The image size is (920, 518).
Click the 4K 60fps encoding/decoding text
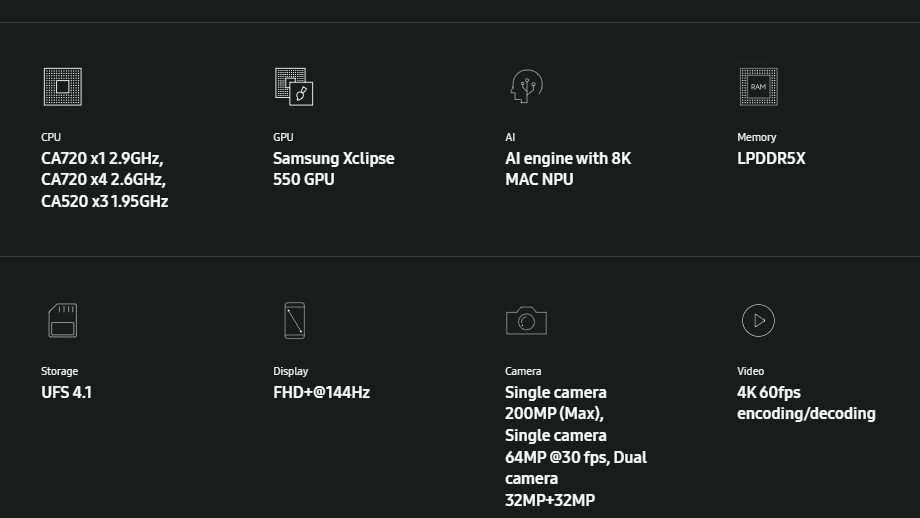pyautogui.click(x=806, y=403)
